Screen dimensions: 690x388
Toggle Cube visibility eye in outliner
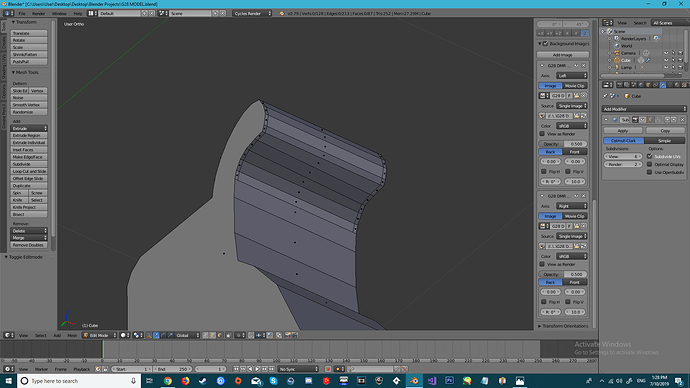pyautogui.click(x=666, y=60)
